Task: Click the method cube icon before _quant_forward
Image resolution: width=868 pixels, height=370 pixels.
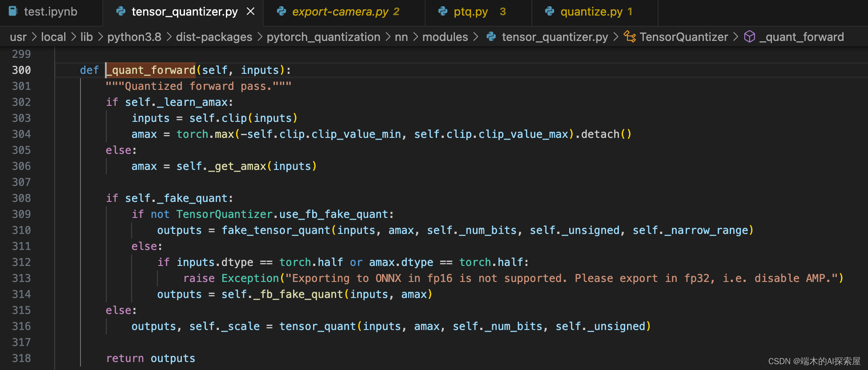Action: pyautogui.click(x=750, y=36)
